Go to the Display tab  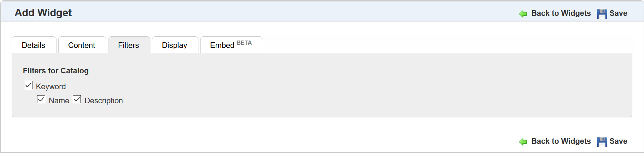tap(174, 45)
